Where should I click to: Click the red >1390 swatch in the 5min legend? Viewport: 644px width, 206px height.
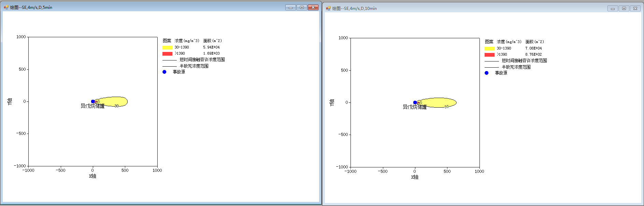click(x=167, y=54)
